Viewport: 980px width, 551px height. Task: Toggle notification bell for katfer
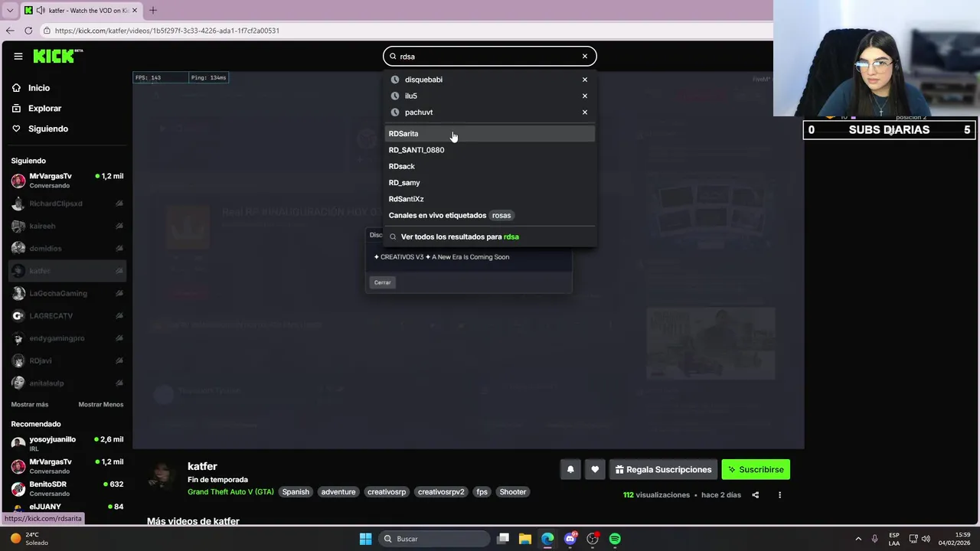(570, 469)
